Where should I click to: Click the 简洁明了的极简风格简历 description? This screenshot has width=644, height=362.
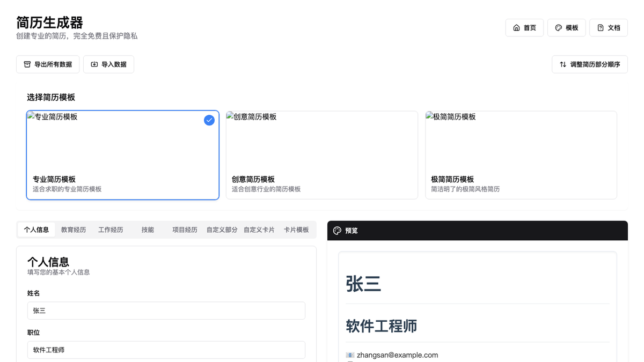[465, 189]
